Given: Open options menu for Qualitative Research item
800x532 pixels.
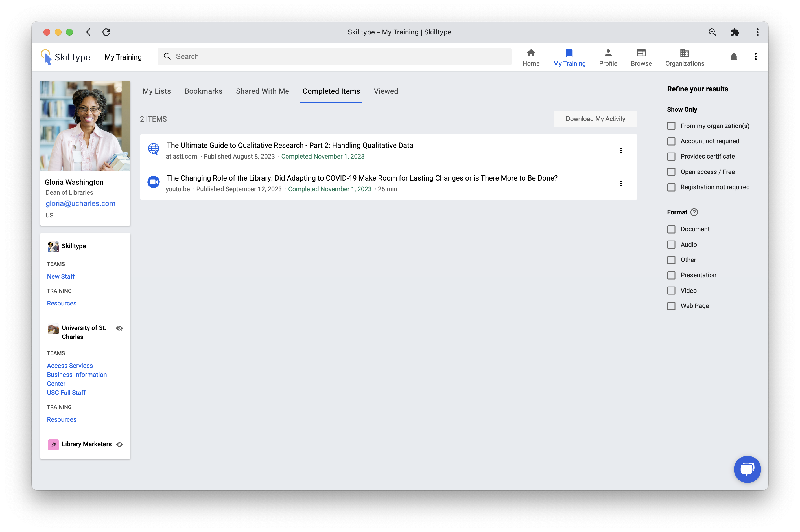Looking at the screenshot, I should 621,151.
